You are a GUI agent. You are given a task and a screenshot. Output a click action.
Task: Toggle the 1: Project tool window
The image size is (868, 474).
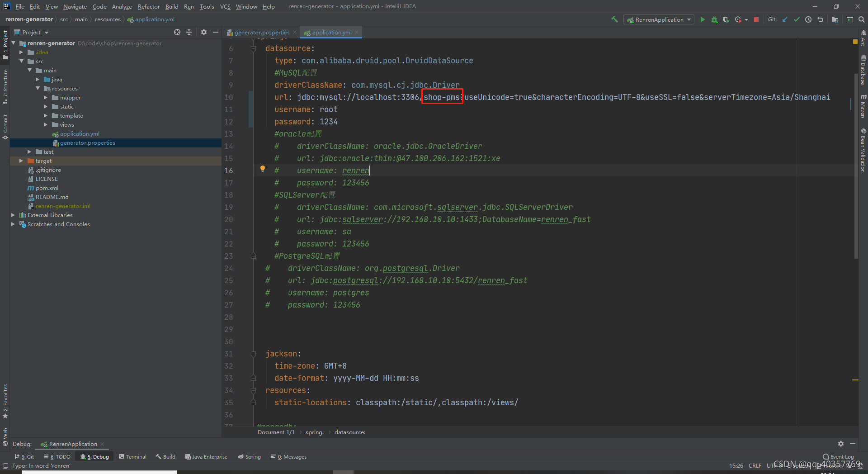click(5, 44)
